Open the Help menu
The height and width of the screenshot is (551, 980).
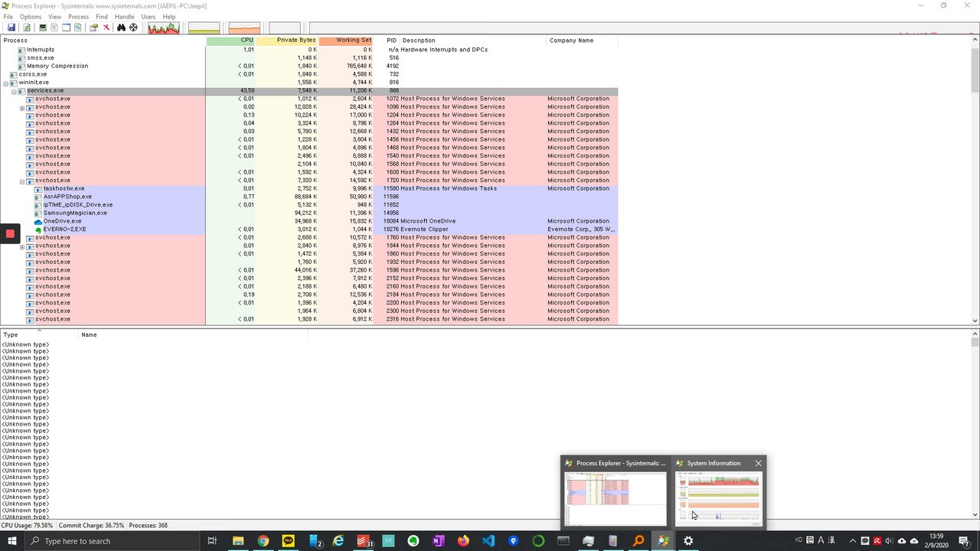coord(169,17)
